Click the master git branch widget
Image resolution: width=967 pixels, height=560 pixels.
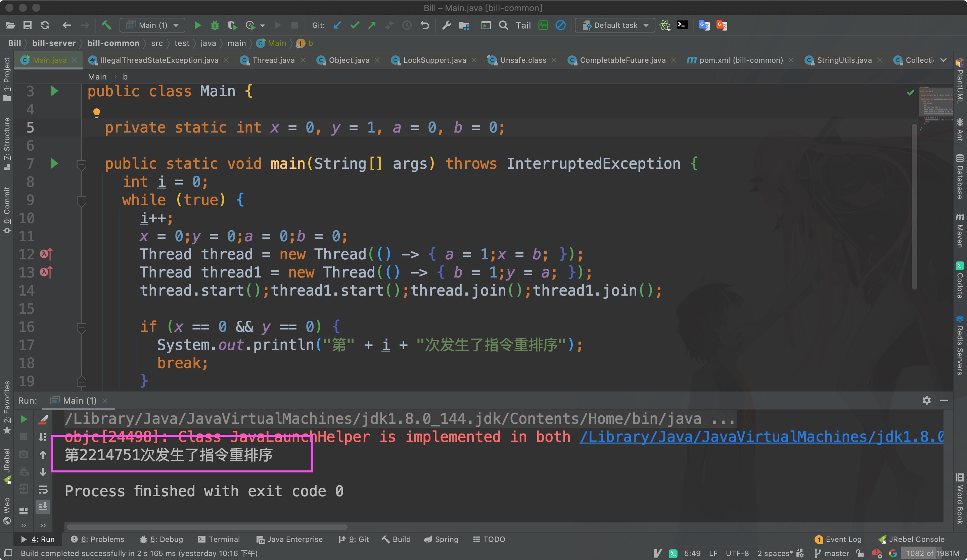click(x=832, y=553)
